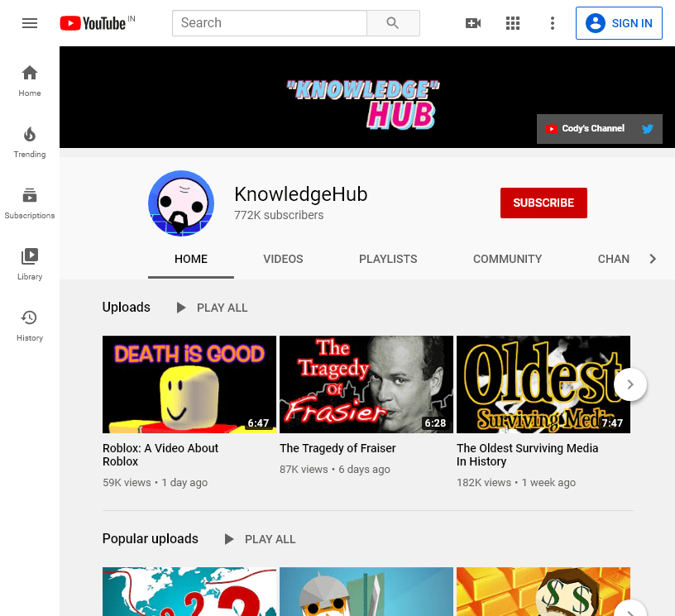Open History in the sidebar
The height and width of the screenshot is (616, 675).
(x=30, y=326)
